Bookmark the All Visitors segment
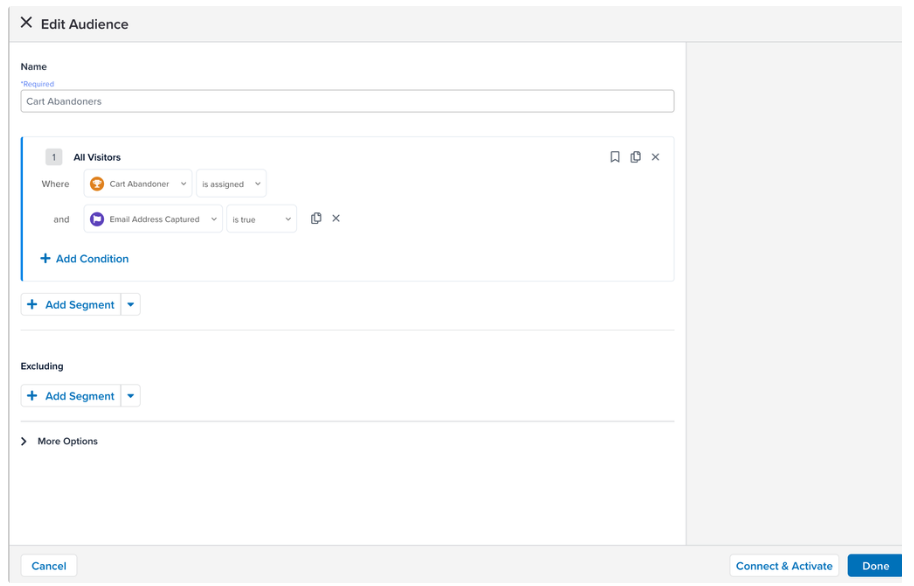 coord(615,157)
